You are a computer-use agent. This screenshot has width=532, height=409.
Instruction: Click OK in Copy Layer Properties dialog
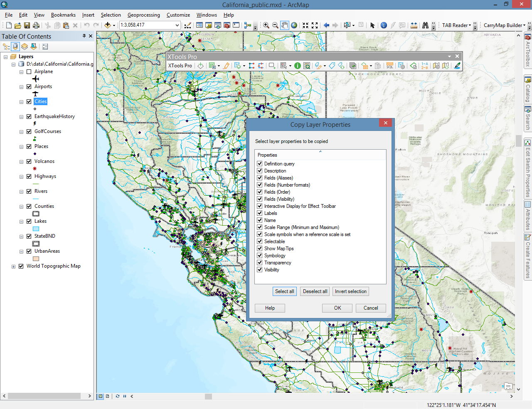(337, 308)
